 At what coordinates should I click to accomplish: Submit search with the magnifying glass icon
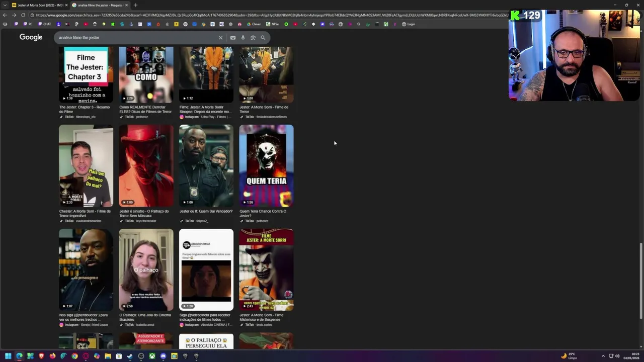click(x=263, y=38)
